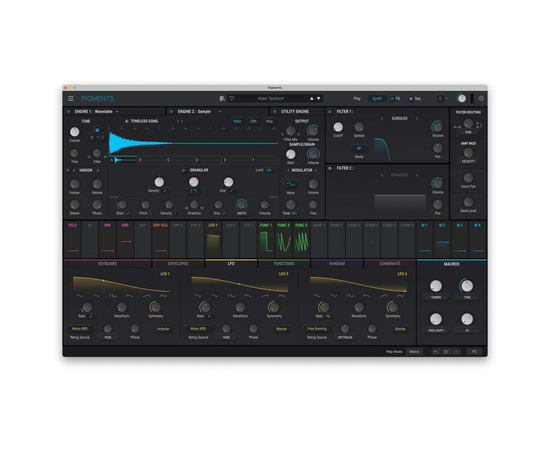Open the preset library browser icon
Viewport: 550px width, 450px height.
tap(222, 99)
